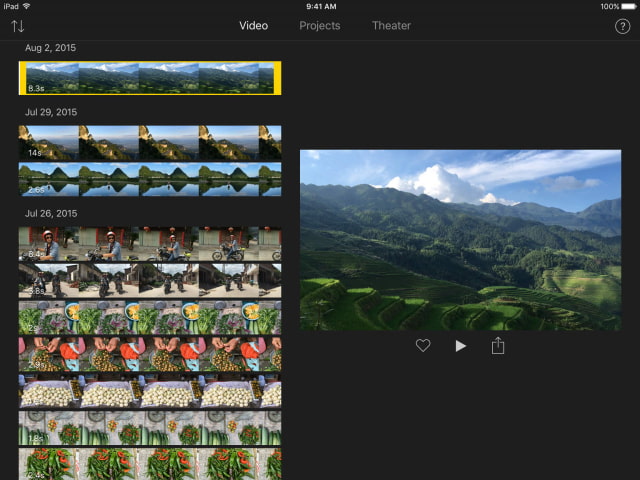
Task: Open the Theater tab
Action: pos(391,26)
